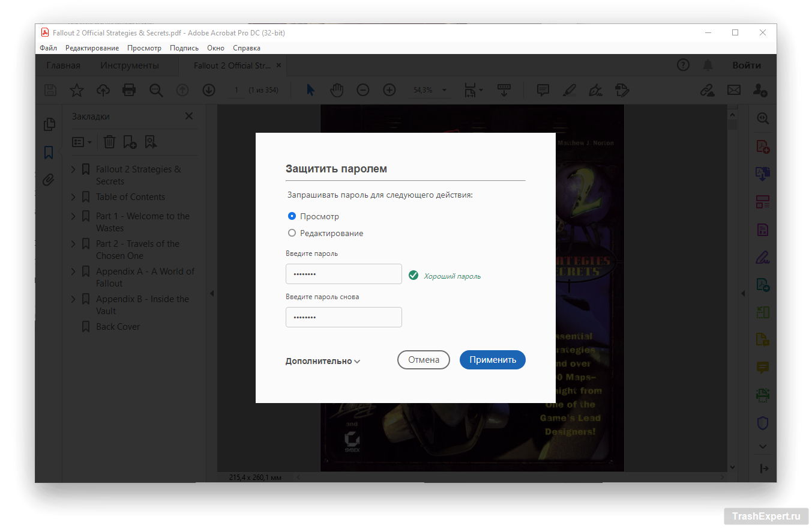812x528 pixels.
Task: Click the Отмена button
Action: (x=424, y=360)
